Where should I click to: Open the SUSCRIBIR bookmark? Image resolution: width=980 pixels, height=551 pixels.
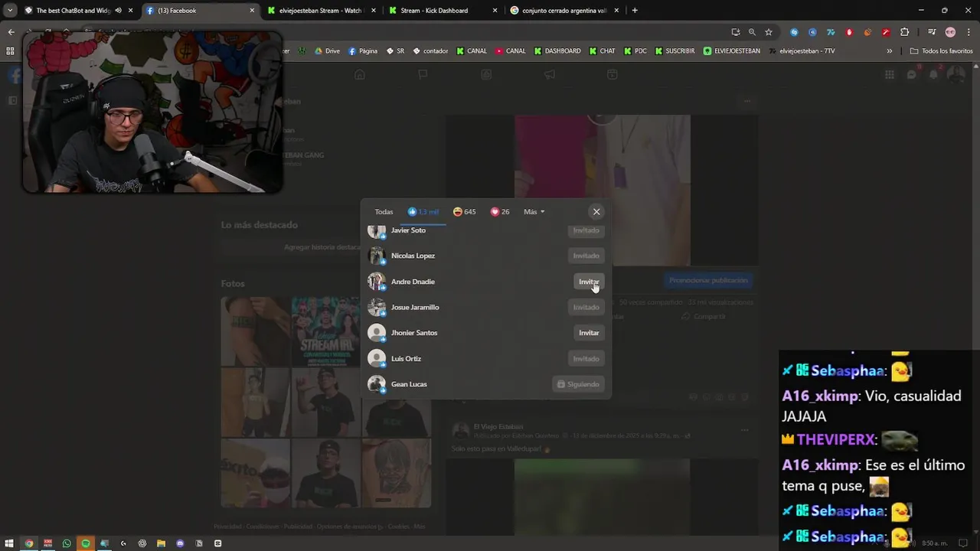pyautogui.click(x=675, y=51)
